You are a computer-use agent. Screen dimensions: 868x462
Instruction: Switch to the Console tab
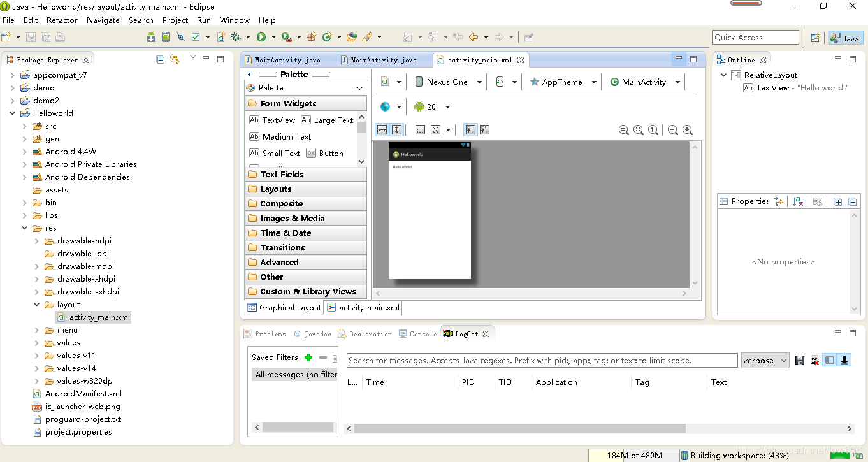click(417, 333)
